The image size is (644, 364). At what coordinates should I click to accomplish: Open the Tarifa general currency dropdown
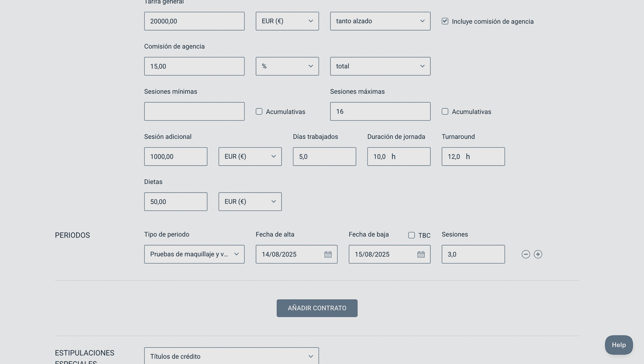click(x=287, y=21)
